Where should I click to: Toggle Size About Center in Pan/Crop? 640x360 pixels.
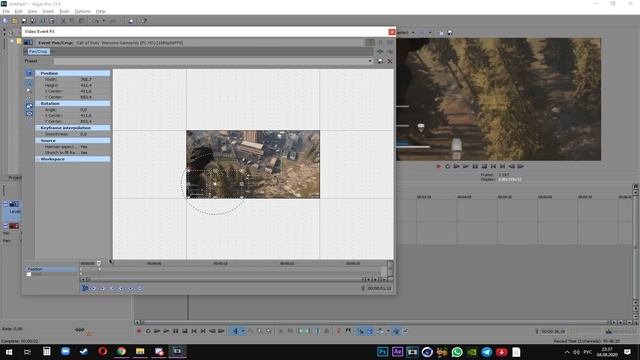pos(29,114)
